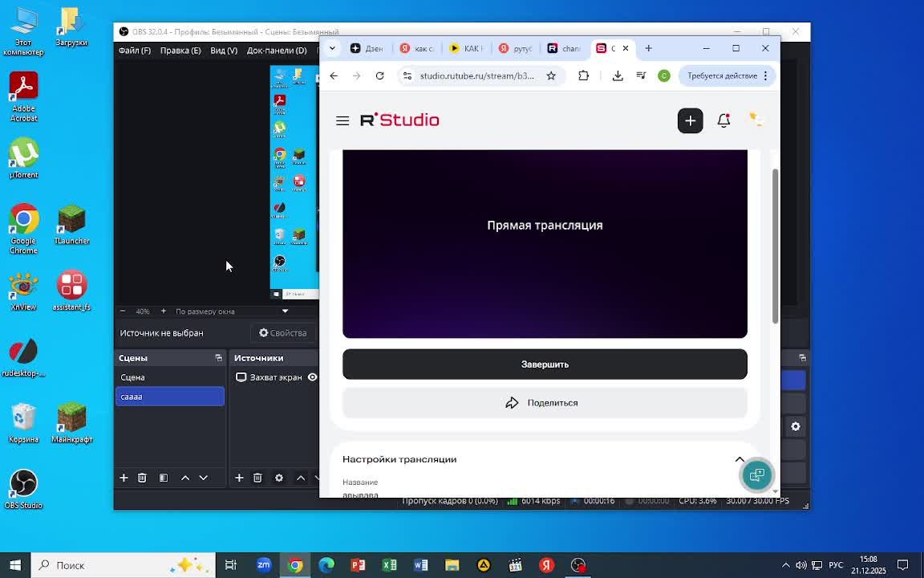Collapse the Настройки трансляции section

click(740, 459)
